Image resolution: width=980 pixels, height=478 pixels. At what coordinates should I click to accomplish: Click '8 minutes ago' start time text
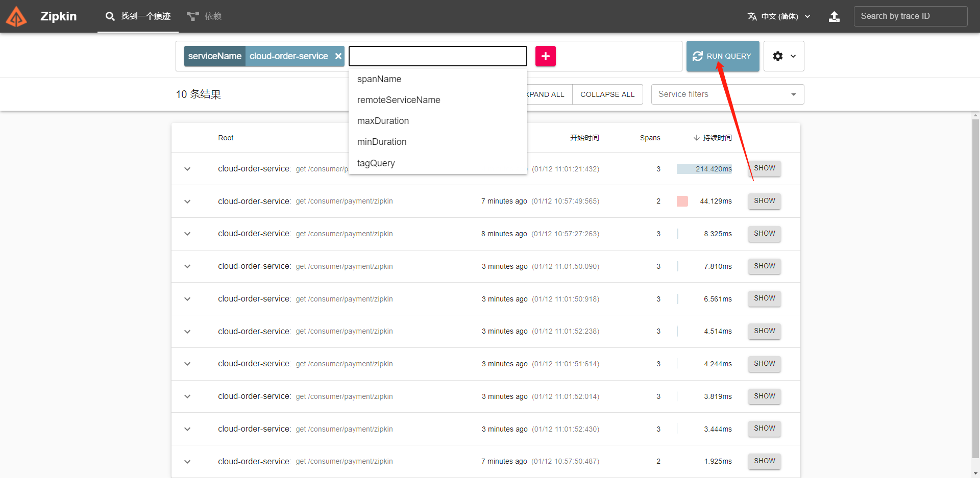point(504,234)
